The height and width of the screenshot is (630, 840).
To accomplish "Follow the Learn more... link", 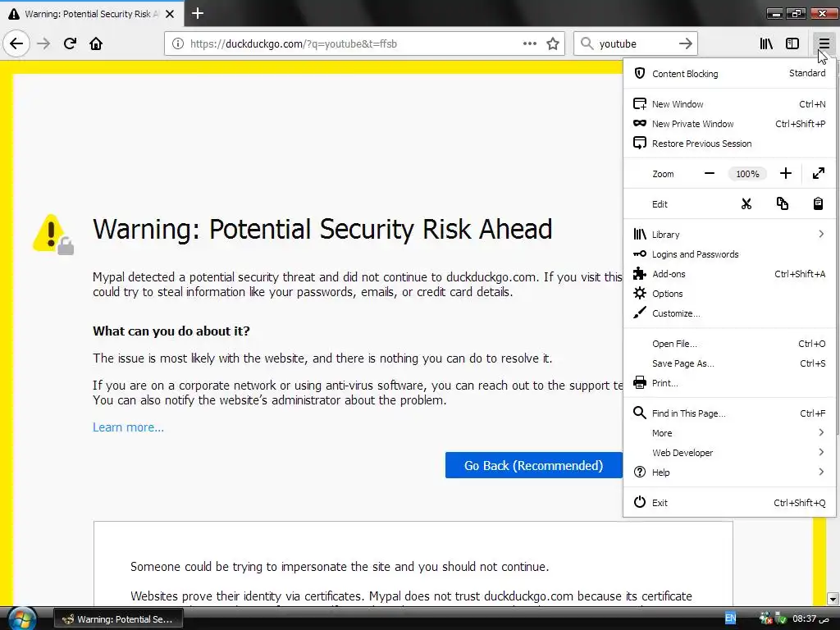I will click(128, 427).
